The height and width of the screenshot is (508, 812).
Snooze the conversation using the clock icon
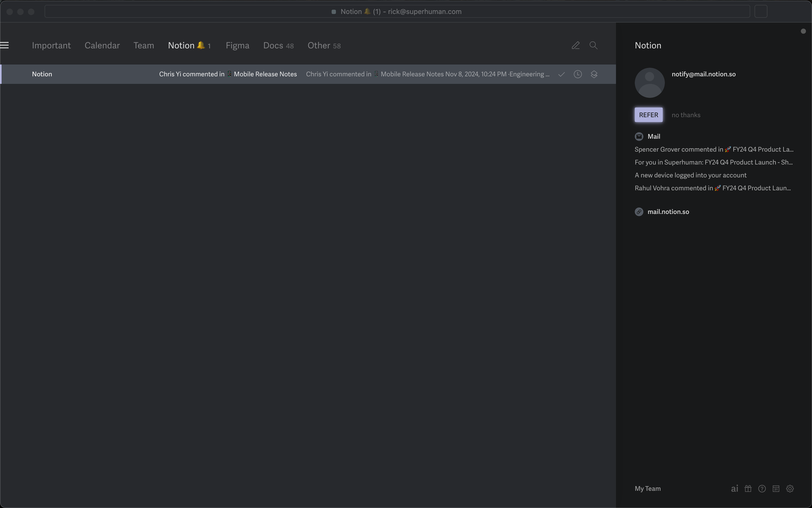[578, 74]
